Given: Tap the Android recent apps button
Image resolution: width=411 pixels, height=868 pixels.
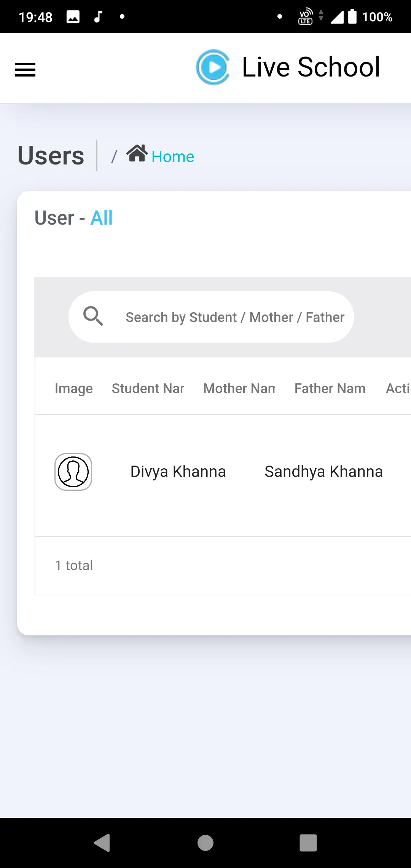Looking at the screenshot, I should 308,842.
